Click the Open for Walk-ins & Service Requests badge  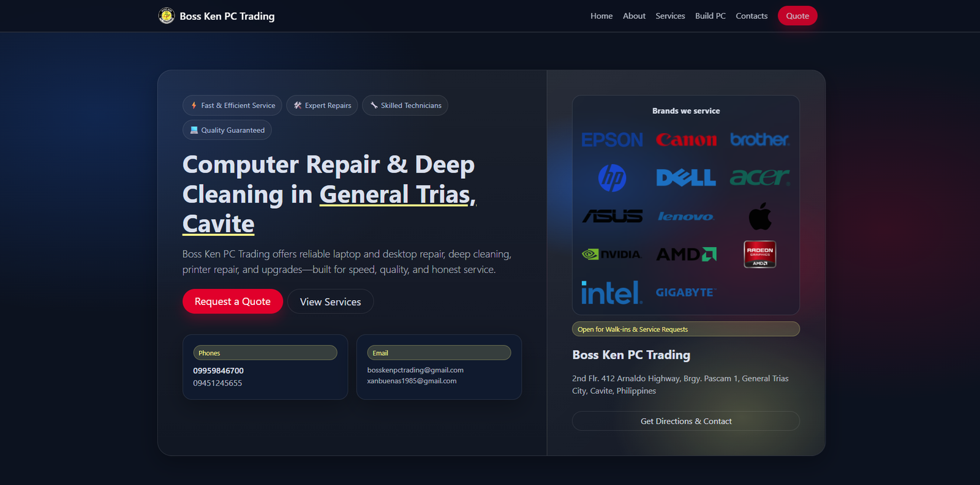click(686, 329)
